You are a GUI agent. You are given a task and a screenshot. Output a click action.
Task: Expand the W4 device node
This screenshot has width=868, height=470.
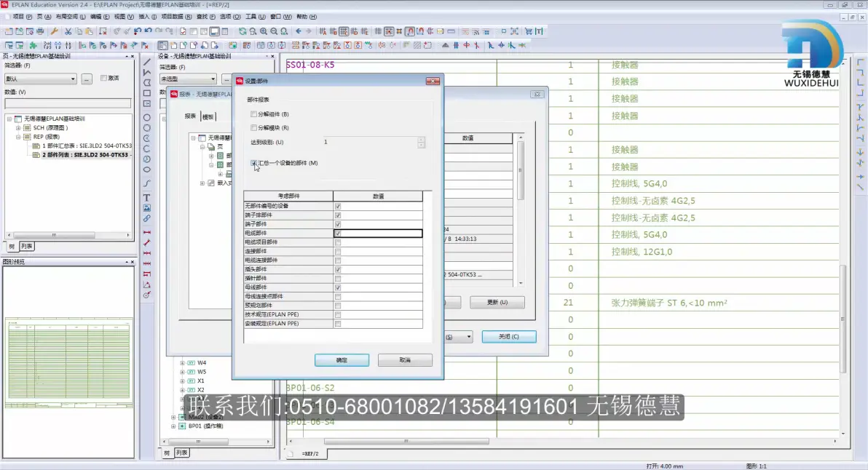pyautogui.click(x=182, y=363)
